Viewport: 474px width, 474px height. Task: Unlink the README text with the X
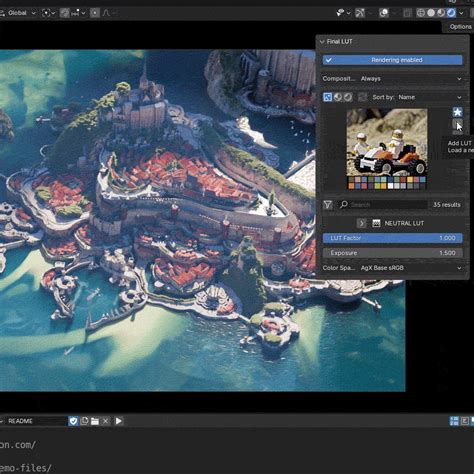tap(105, 421)
